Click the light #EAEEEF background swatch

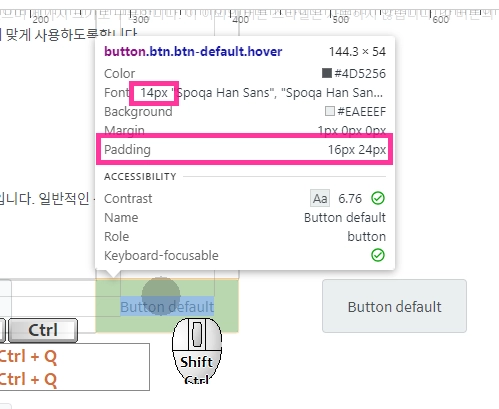pos(330,111)
